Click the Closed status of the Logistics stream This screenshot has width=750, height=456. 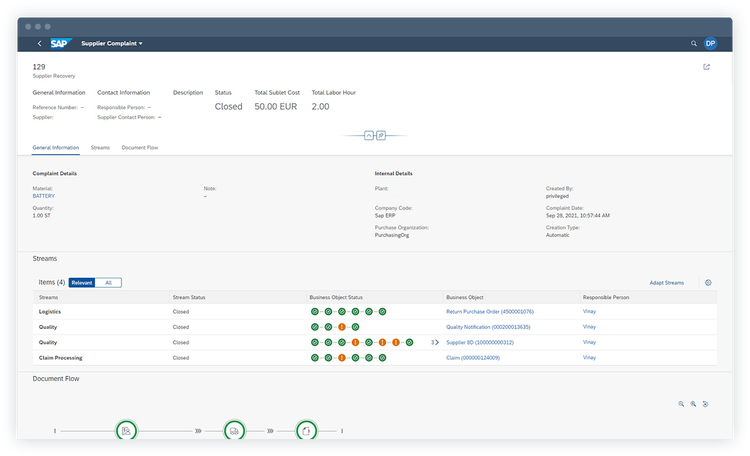point(181,311)
